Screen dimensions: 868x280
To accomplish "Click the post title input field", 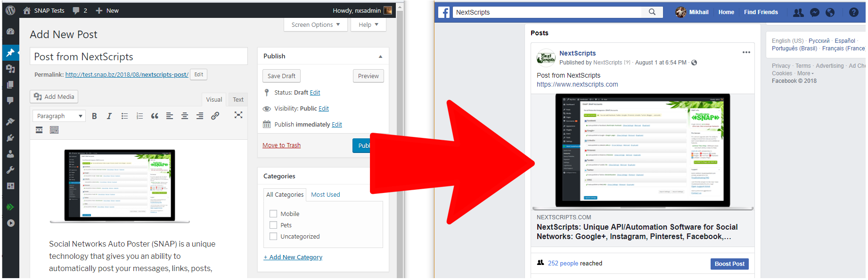I will (139, 56).
